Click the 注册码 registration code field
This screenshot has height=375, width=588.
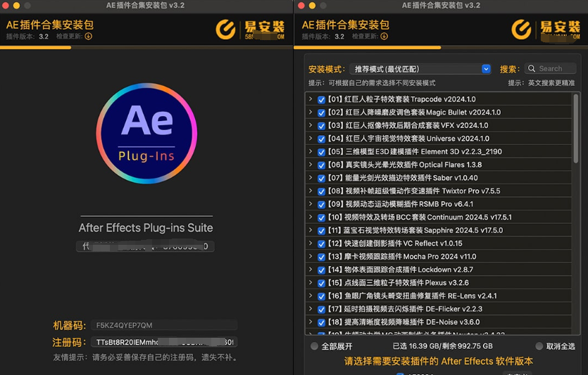tap(164, 342)
